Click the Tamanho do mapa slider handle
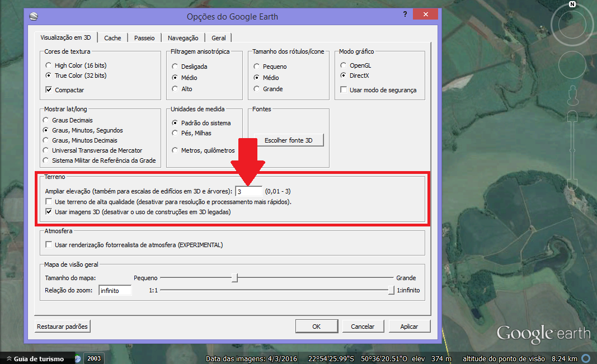Screen dimensions: 597x364 pos(235,278)
